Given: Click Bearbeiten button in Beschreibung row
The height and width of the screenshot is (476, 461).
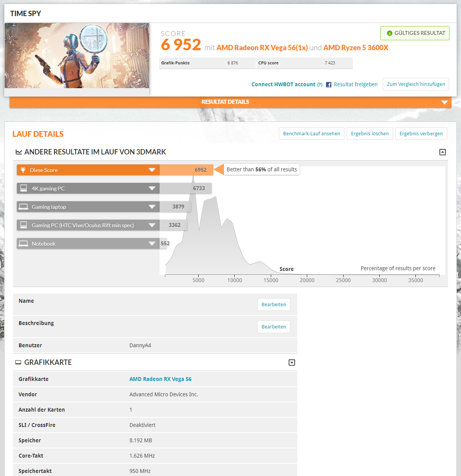Looking at the screenshot, I should (x=274, y=327).
